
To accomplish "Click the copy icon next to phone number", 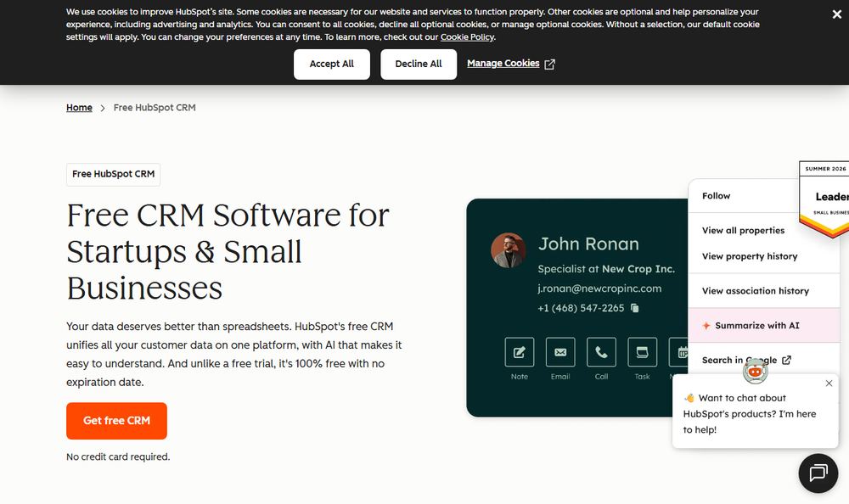I will click(634, 308).
